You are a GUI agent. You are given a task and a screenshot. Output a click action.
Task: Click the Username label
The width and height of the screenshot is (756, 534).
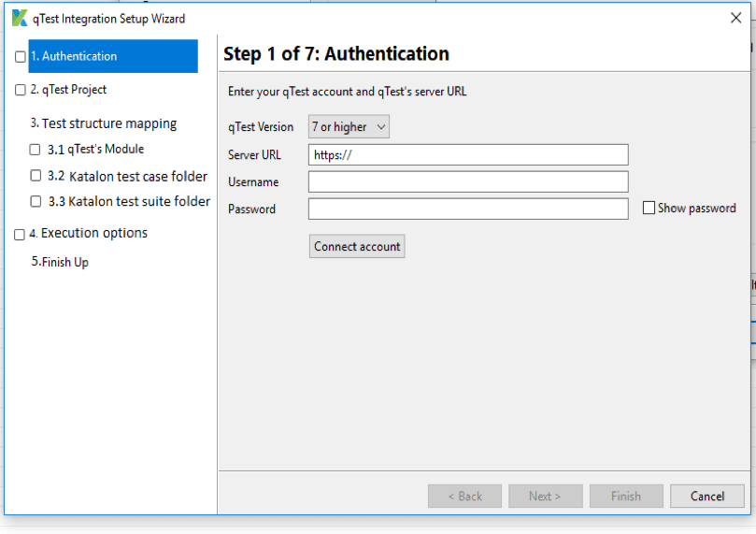coord(253,181)
